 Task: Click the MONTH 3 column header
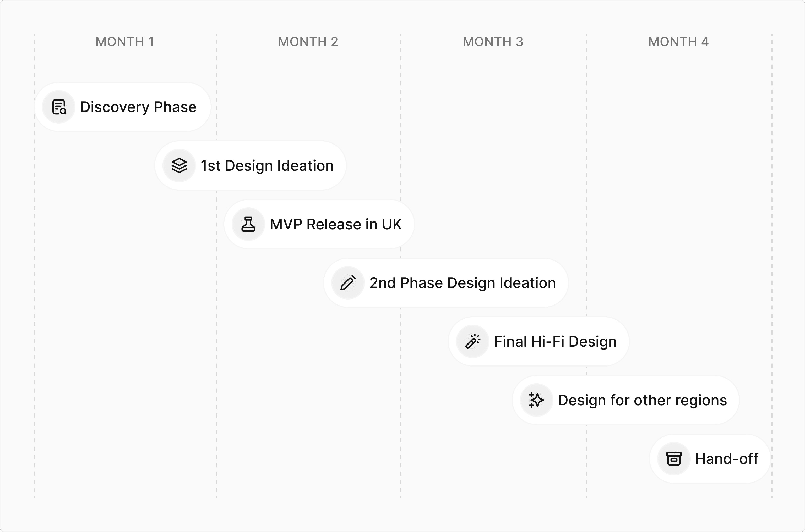click(x=493, y=42)
